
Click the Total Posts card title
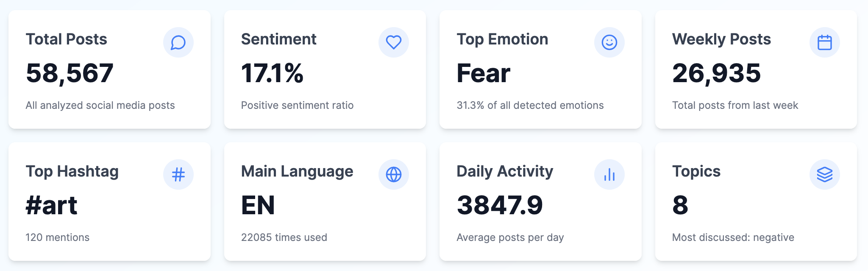67,39
